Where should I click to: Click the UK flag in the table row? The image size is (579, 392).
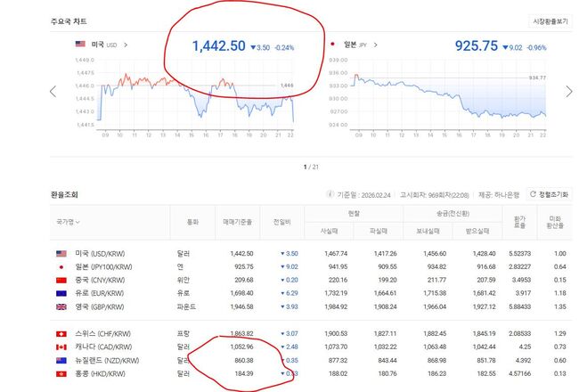tap(60, 305)
